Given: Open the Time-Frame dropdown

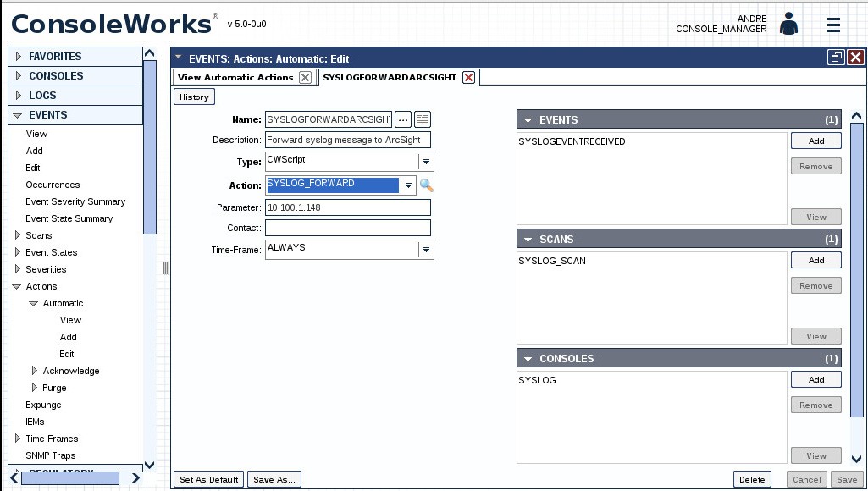Looking at the screenshot, I should (x=426, y=250).
